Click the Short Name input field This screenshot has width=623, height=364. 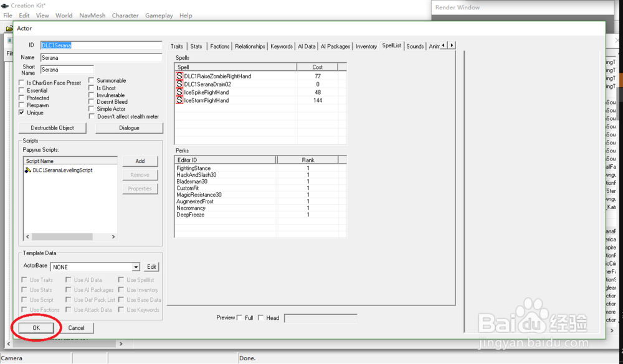pyautogui.click(x=67, y=70)
